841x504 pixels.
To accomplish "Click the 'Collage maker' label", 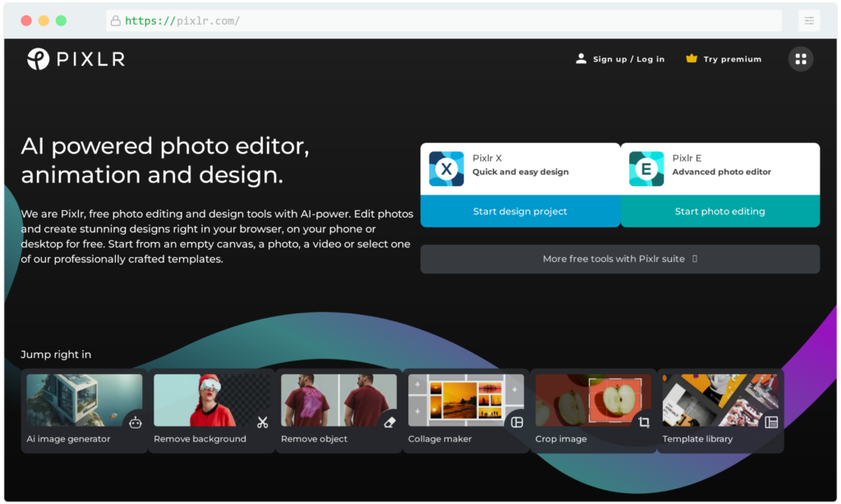I will tap(440, 438).
